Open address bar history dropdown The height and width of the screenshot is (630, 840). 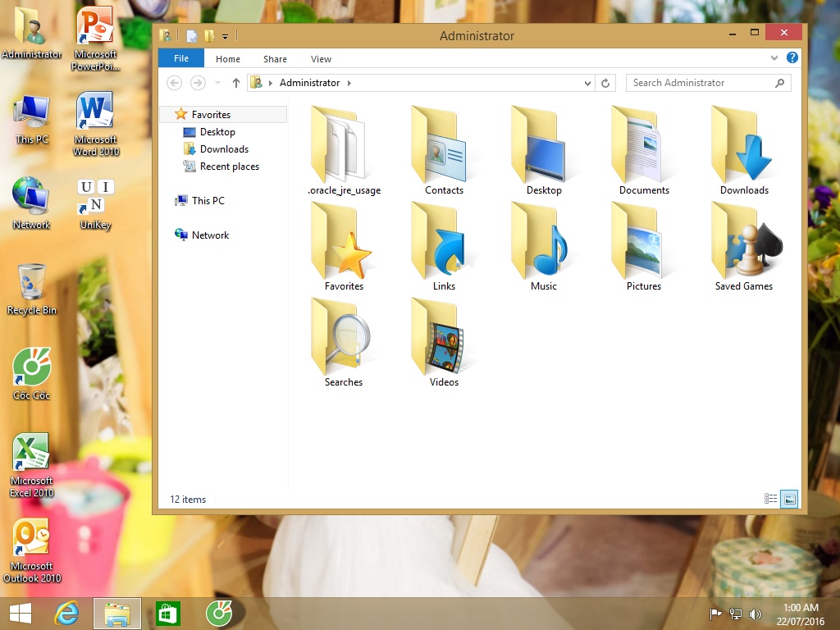coord(587,83)
